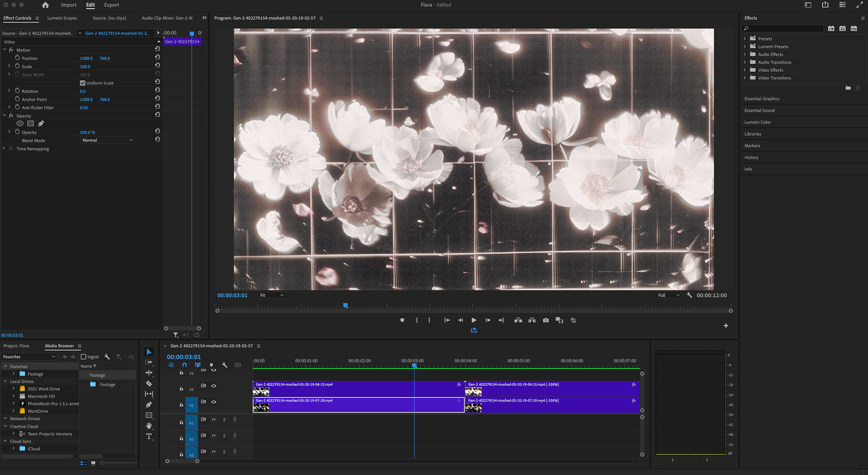This screenshot has width=868, height=475.
Task: Click the Lift button
Action: point(518,320)
